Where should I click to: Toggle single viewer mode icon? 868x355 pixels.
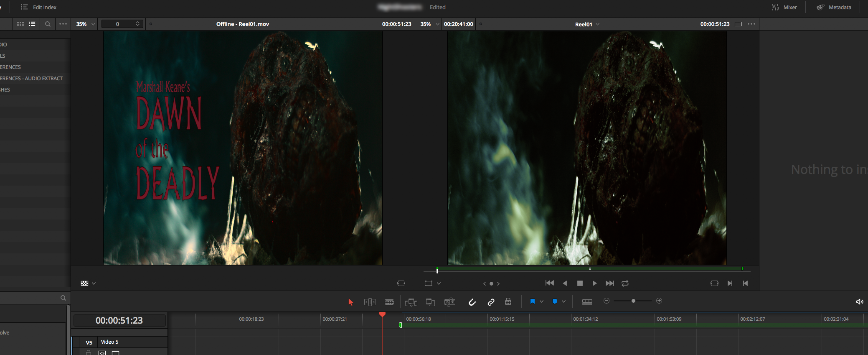coord(738,24)
